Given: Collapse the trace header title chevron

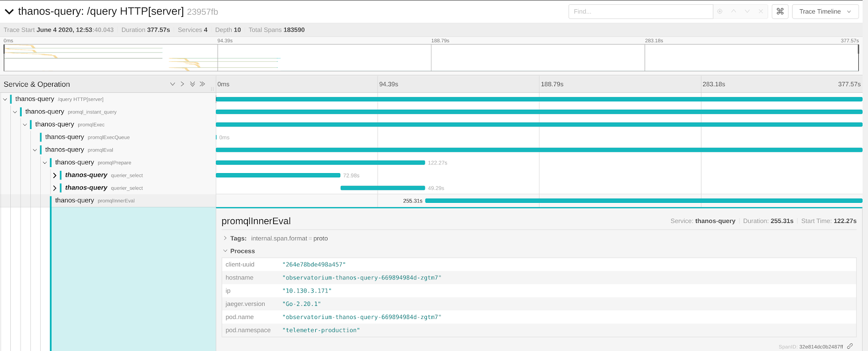Looking at the screenshot, I should (x=9, y=11).
